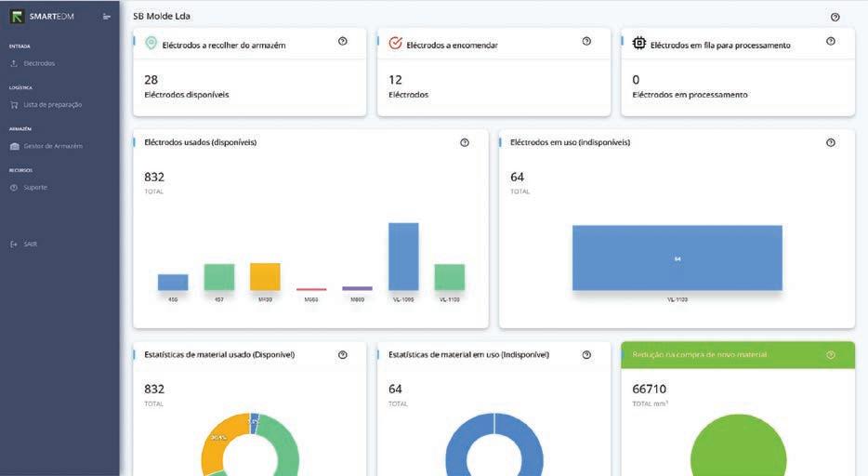Screen dimensions: 868x476
Task: Click the red check Eléctrodos a encomendar icon
Action: click(x=395, y=43)
